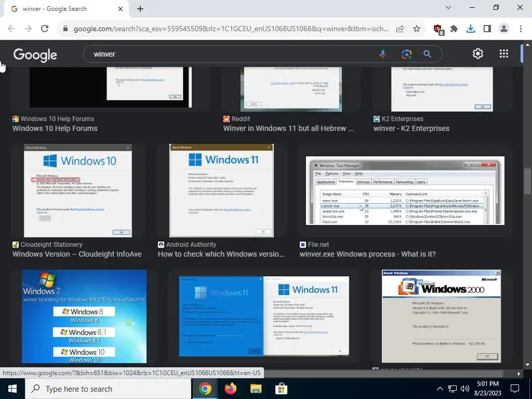Open Chrome downloads icon

(x=471, y=29)
